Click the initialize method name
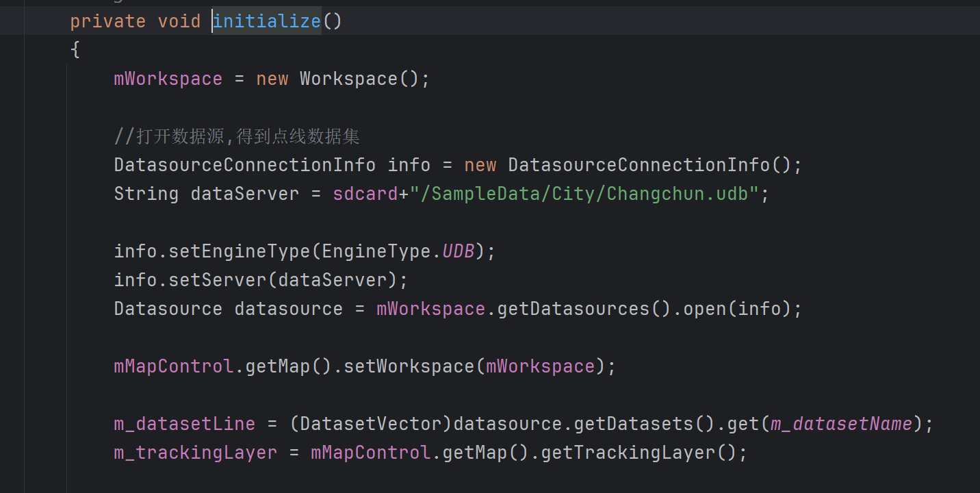Screen dimensions: 980x493 click(x=267, y=21)
